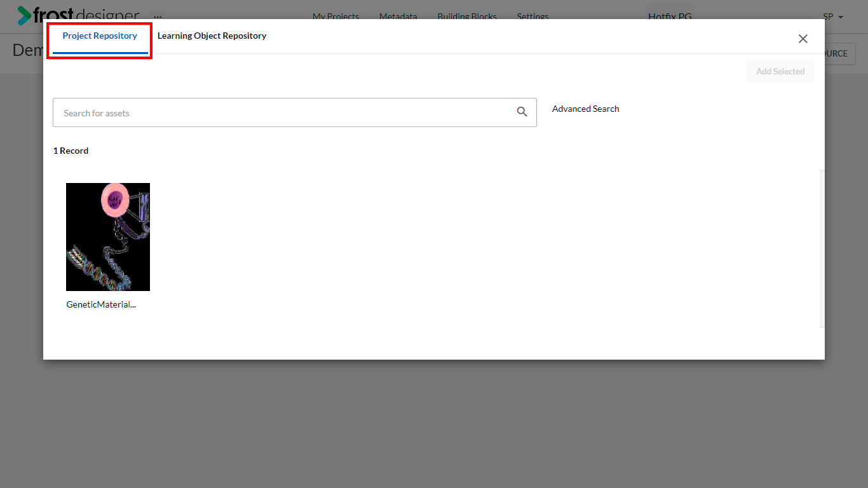
Task: Click the 1 Record count text
Action: pyautogui.click(x=71, y=151)
